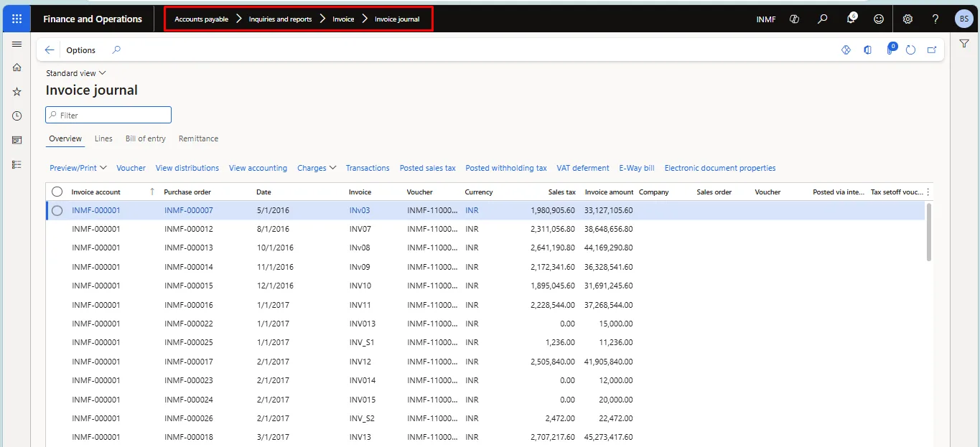Open the Options menu

[81, 50]
